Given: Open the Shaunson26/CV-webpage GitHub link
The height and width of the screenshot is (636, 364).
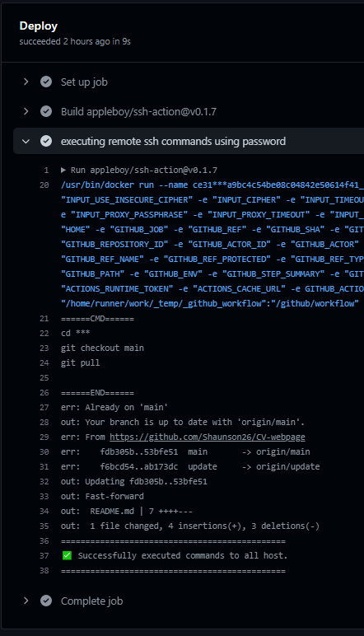Looking at the screenshot, I should click(x=208, y=437).
